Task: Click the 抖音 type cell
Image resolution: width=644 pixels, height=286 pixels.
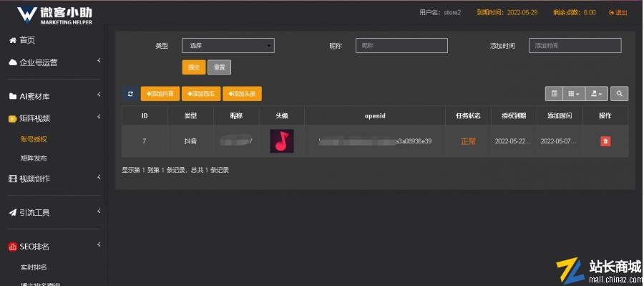Action: coord(190,141)
